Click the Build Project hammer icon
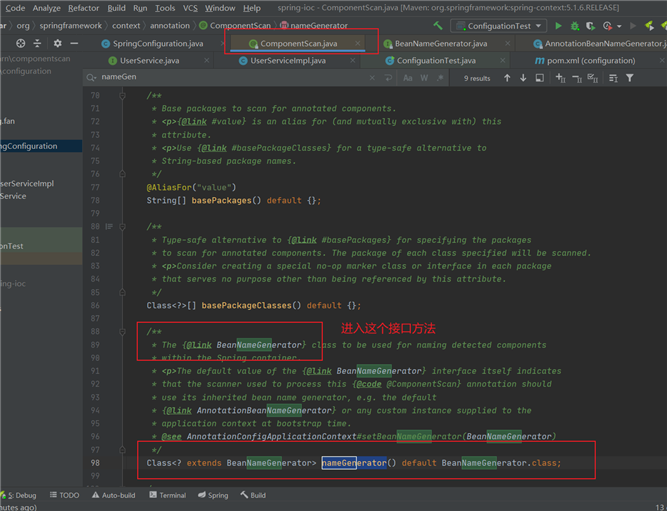667x511 pixels. 438,26
